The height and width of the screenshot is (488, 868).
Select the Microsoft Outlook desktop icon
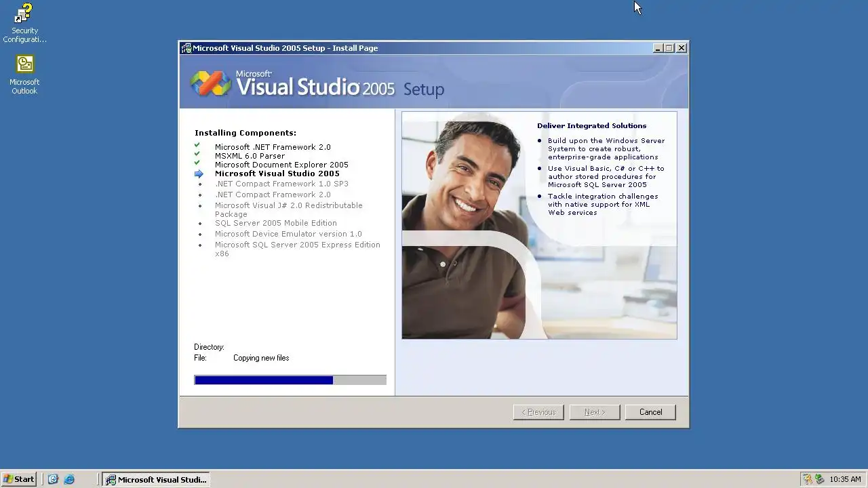(24, 74)
